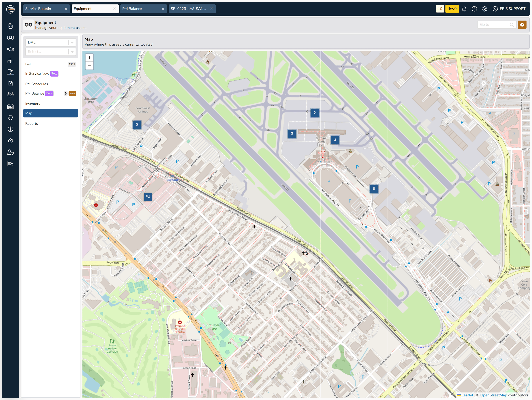
Task: Zoom in on the map
Action: coord(90,58)
